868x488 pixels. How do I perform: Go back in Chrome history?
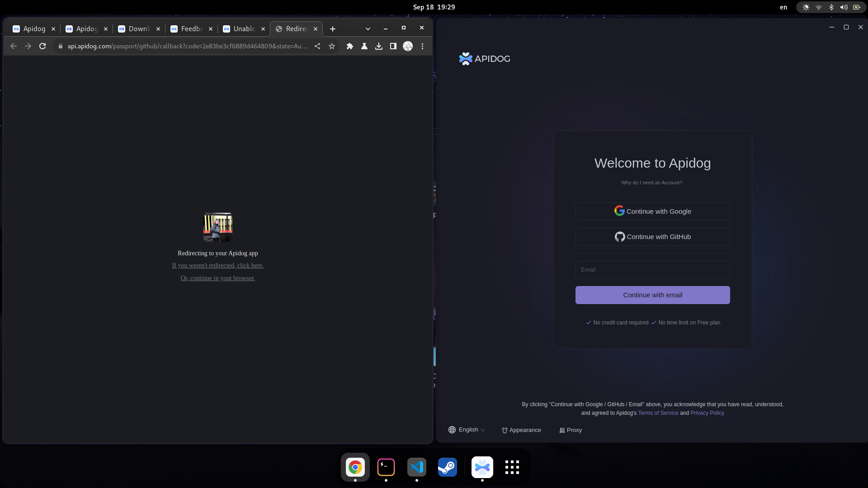[14, 46]
